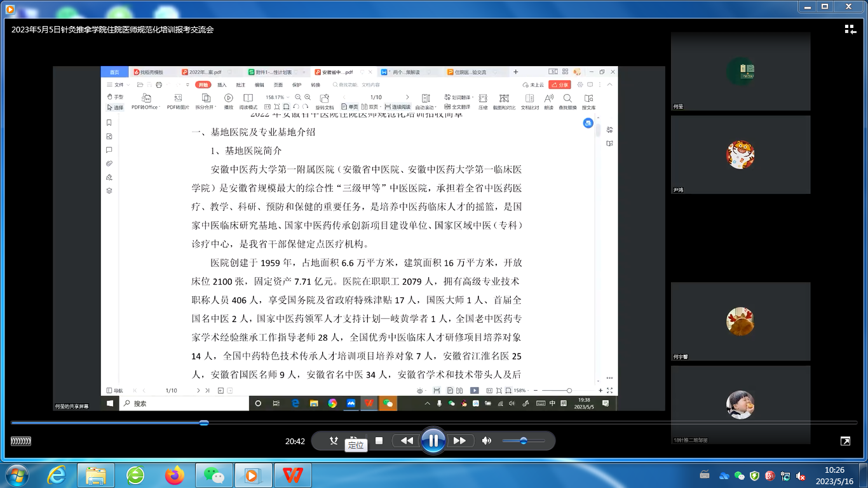Click the rewind previous button
Viewport: 868px width, 488px height.
[407, 441]
